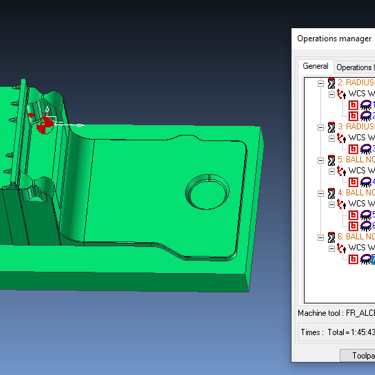The width and height of the screenshot is (375, 375).
Task: Click the 'Machine tool : FR_ALC' text
Action: click(x=336, y=313)
